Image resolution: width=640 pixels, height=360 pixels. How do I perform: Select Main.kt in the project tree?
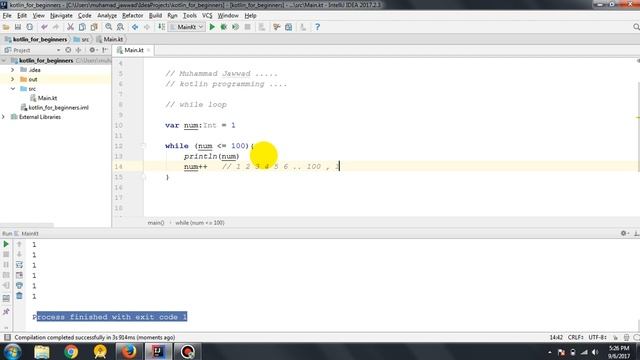pyautogui.click(x=43, y=98)
